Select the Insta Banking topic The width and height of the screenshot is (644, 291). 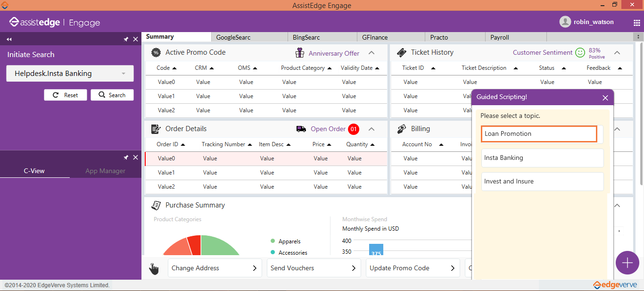coord(542,158)
